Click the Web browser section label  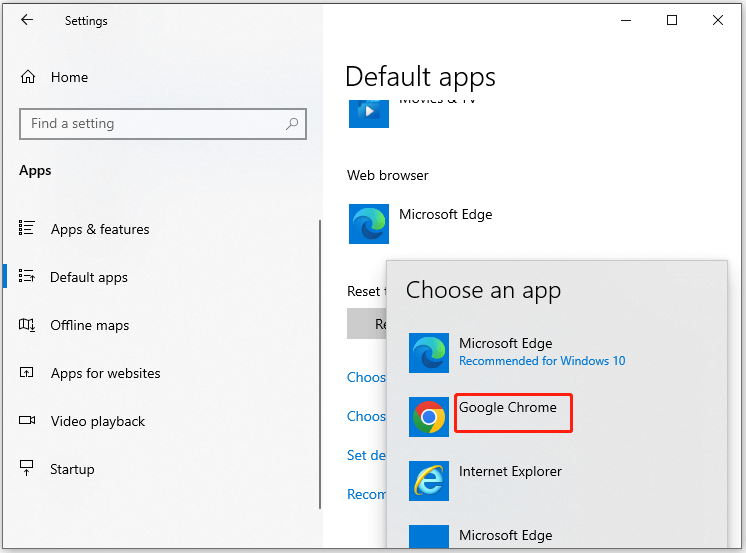tap(387, 176)
